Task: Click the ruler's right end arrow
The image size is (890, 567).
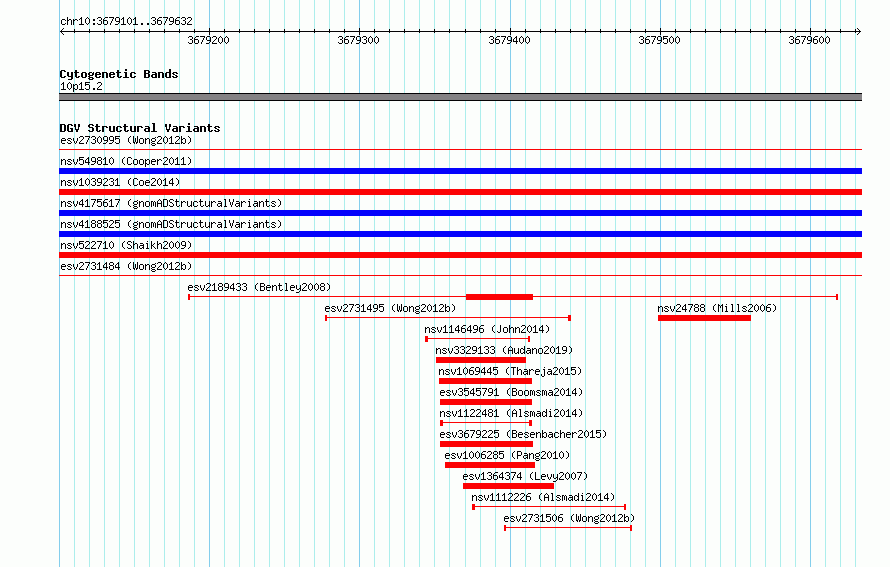Action: point(859,31)
